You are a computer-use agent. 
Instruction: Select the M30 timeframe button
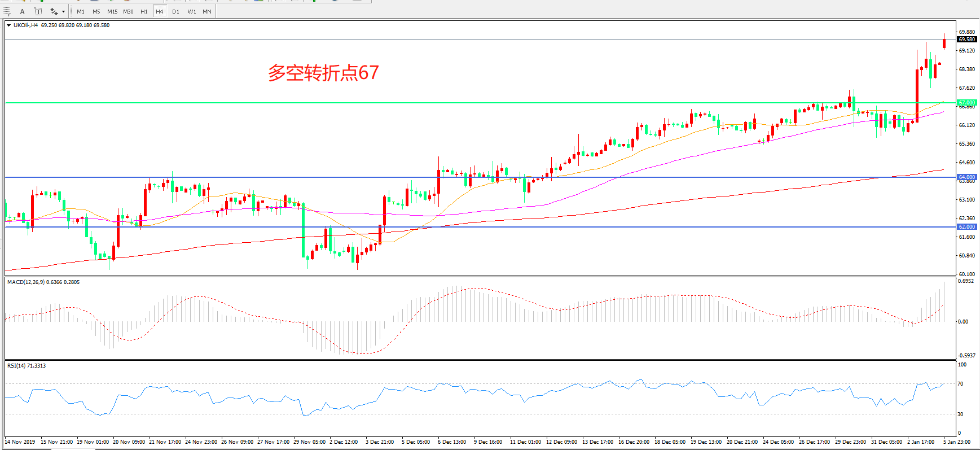[128, 11]
